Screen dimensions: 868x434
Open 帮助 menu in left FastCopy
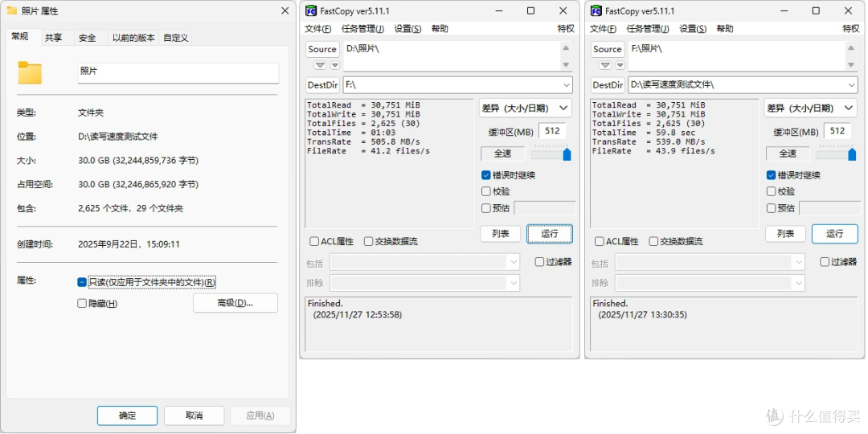tap(440, 29)
